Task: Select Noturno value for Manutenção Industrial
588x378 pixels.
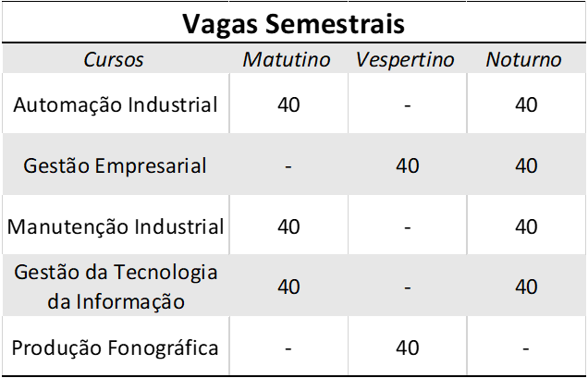Action: (526, 226)
